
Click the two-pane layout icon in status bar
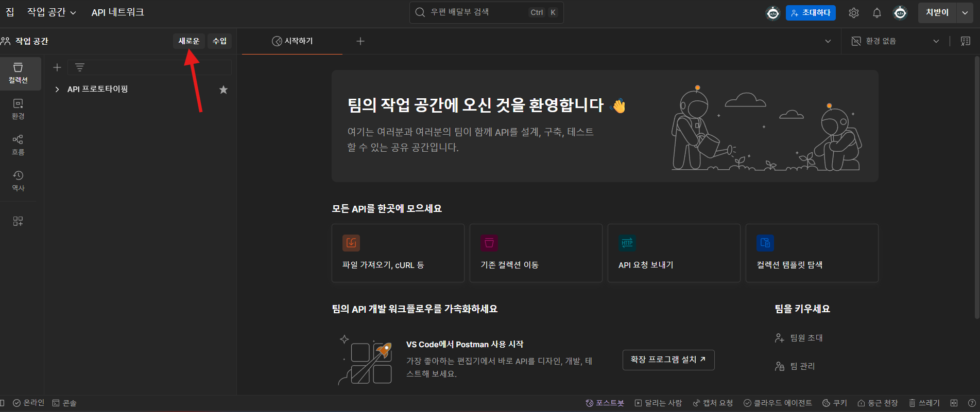coord(954,403)
